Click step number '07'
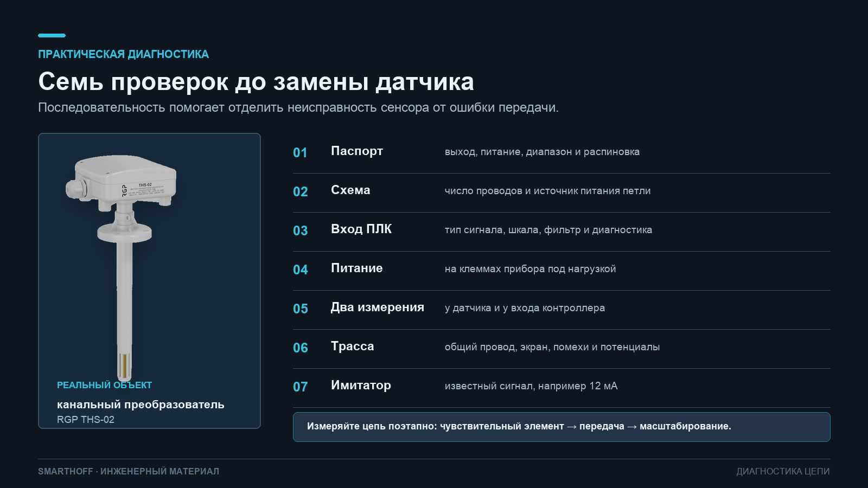This screenshot has height=488, width=868. tap(300, 387)
